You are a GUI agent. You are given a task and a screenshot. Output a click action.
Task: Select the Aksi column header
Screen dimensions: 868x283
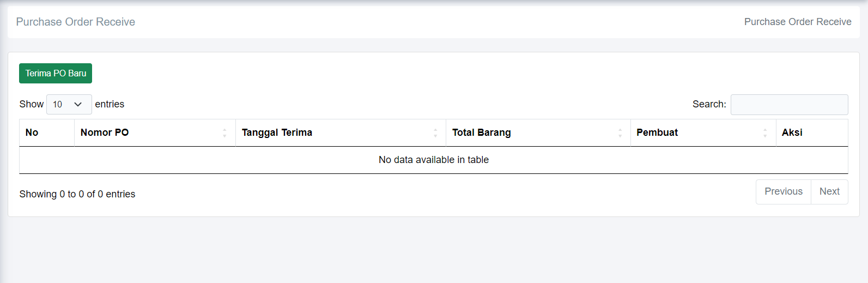[792, 133]
